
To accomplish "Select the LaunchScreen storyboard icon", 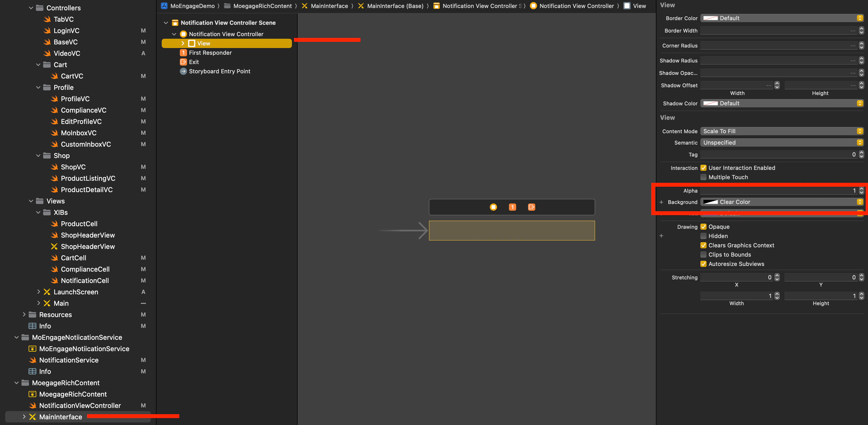I will tap(47, 292).
